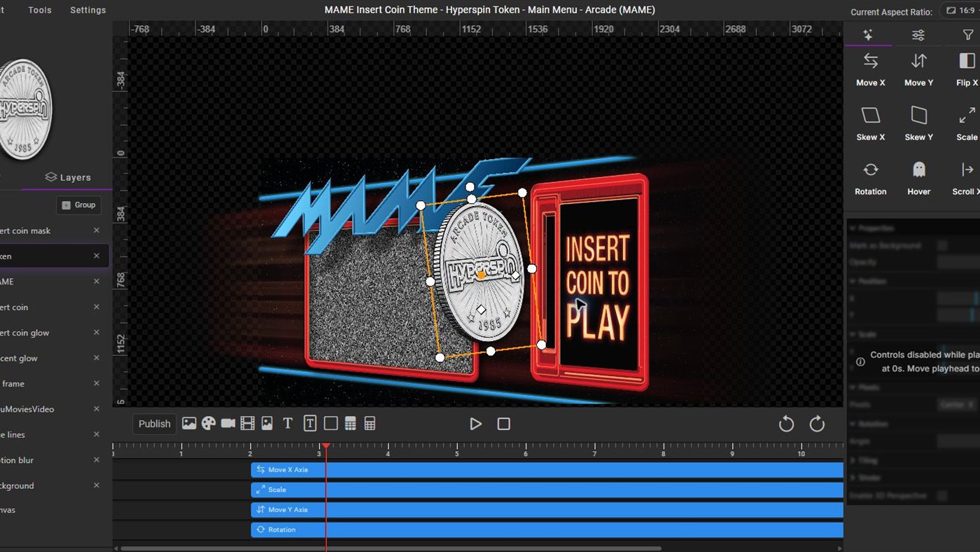Select the Rotation track in the timeline
The width and height of the screenshot is (980, 552).
click(547, 530)
